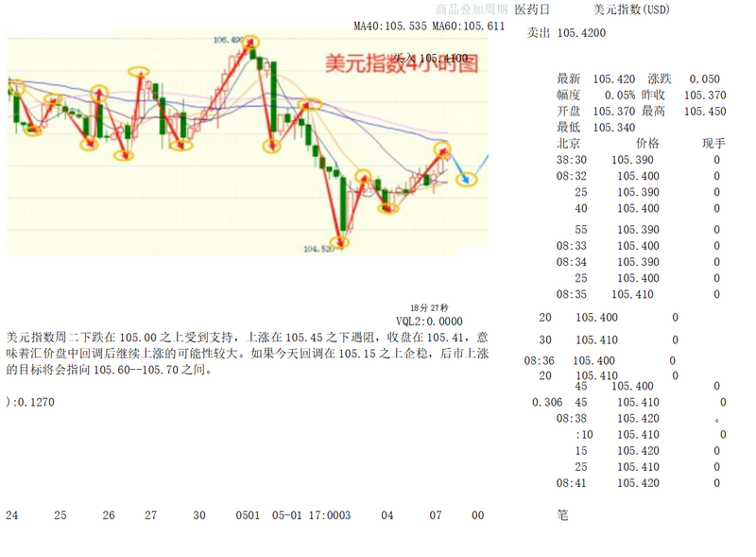Select the 08:35 tick row
The image size is (756, 557).
click(639, 294)
